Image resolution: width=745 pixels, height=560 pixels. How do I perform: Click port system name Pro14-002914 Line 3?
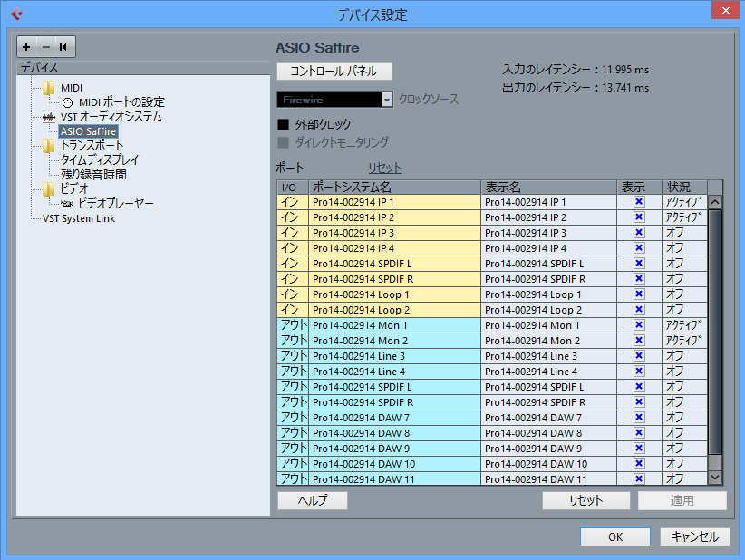[395, 356]
